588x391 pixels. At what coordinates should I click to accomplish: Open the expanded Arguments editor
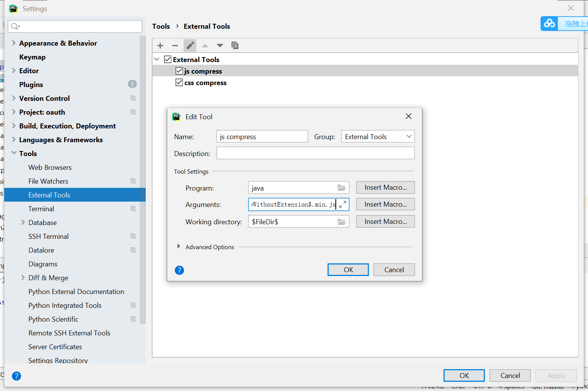coord(342,204)
